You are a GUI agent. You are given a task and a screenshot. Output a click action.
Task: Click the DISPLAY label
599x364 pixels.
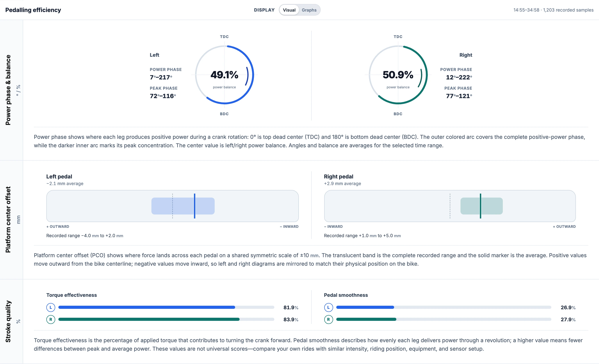coord(264,10)
